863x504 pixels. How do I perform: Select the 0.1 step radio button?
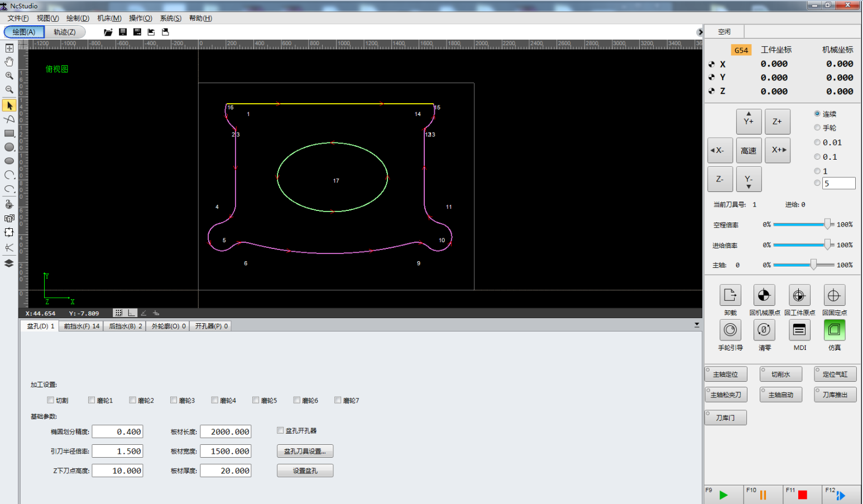pyautogui.click(x=817, y=157)
